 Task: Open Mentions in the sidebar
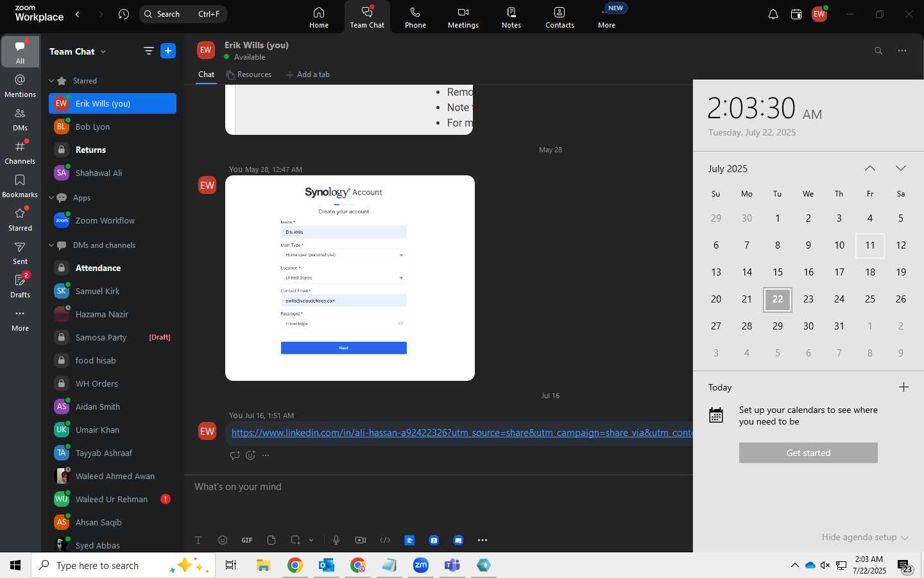tap(21, 85)
